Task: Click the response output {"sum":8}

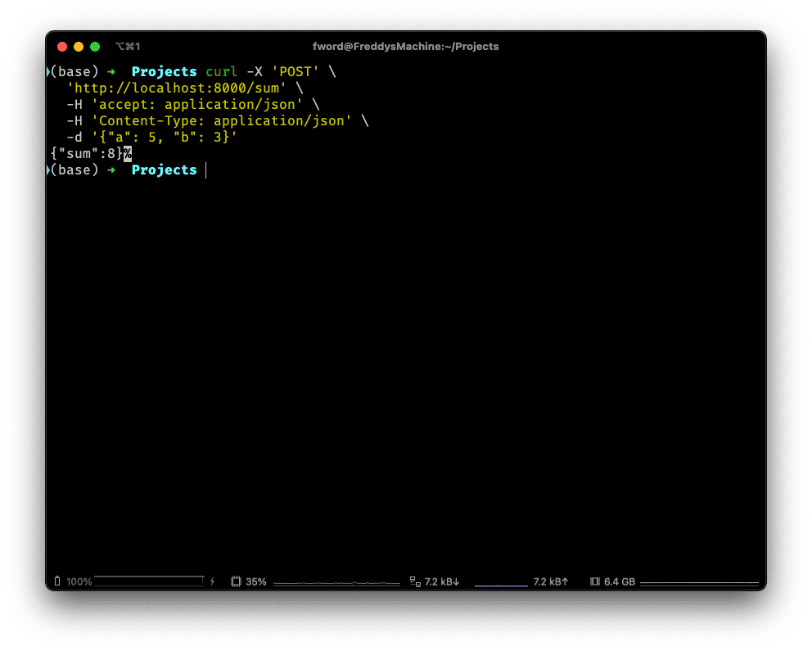Action: pos(87,153)
